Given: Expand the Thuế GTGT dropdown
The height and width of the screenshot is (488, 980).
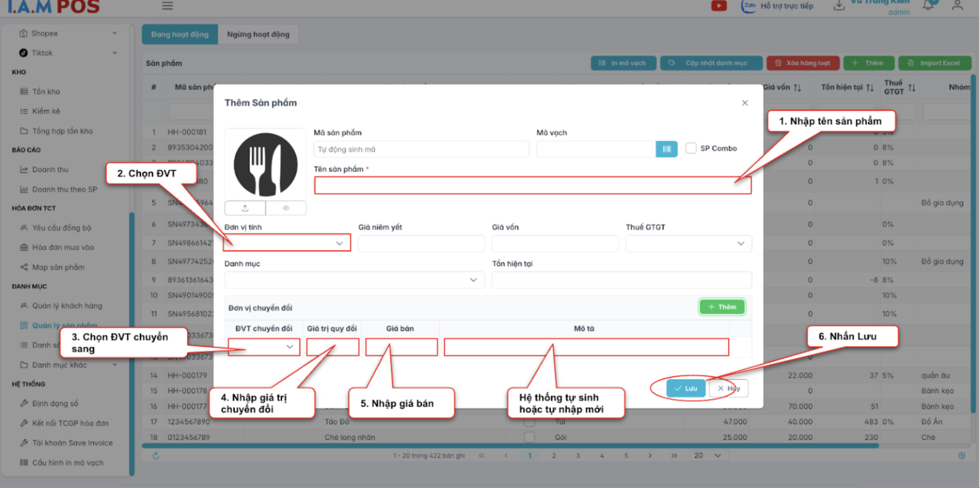Looking at the screenshot, I should pos(688,243).
